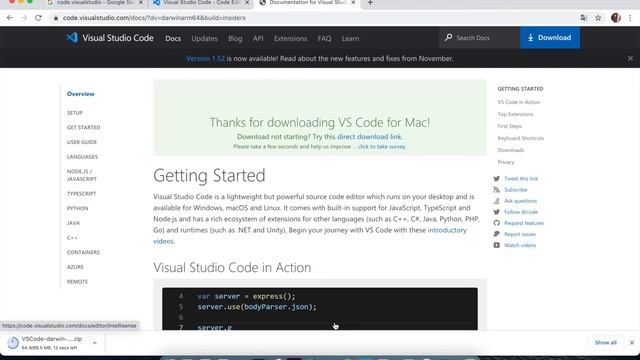
Task: Click the browser forward arrow
Action: (x=24, y=18)
